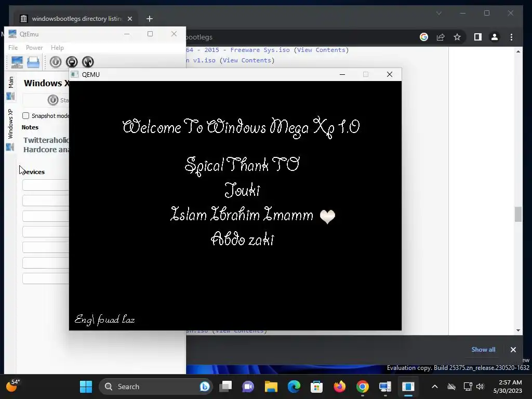Click the Google icon in address bar

coord(424,37)
